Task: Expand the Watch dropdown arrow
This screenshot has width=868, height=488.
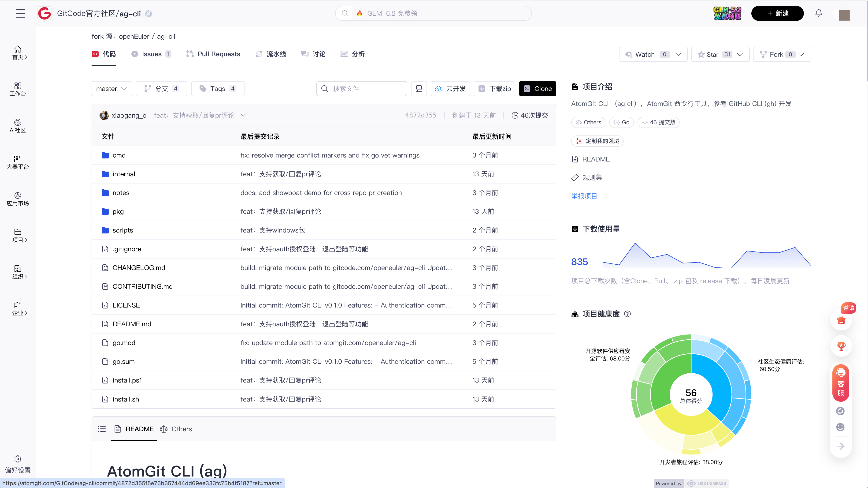Action: pyautogui.click(x=678, y=54)
